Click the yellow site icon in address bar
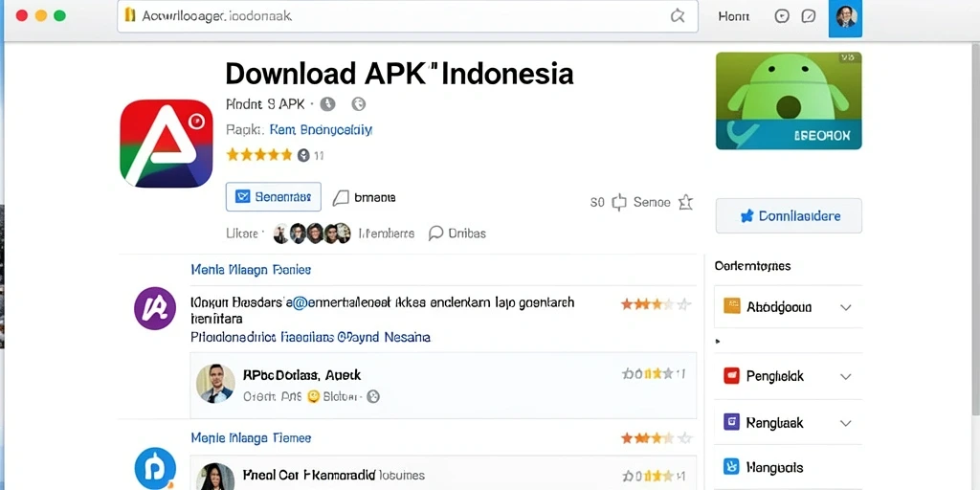This screenshot has width=980, height=490. pyautogui.click(x=130, y=15)
